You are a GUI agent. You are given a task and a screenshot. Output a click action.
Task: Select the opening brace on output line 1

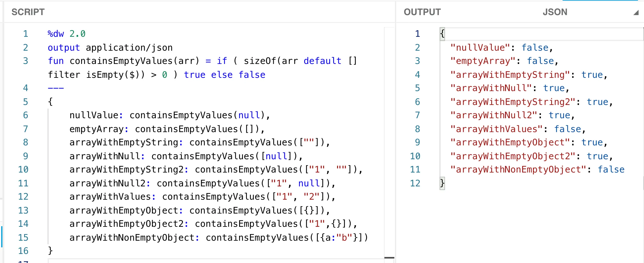[442, 34]
